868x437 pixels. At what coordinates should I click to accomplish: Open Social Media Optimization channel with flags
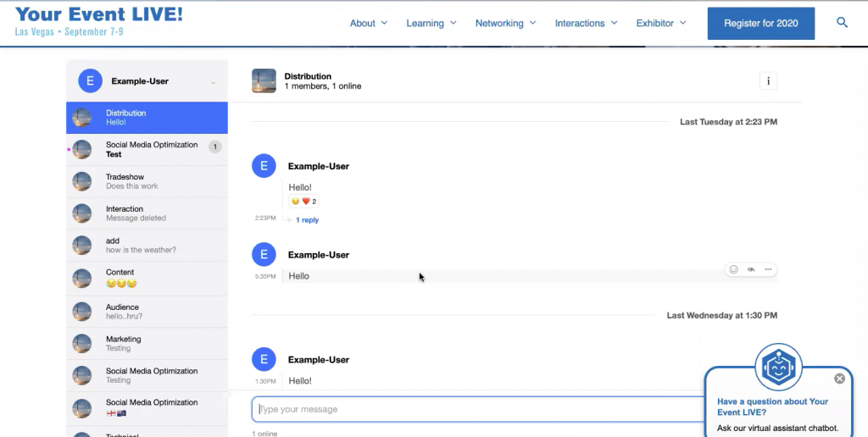[x=147, y=407]
